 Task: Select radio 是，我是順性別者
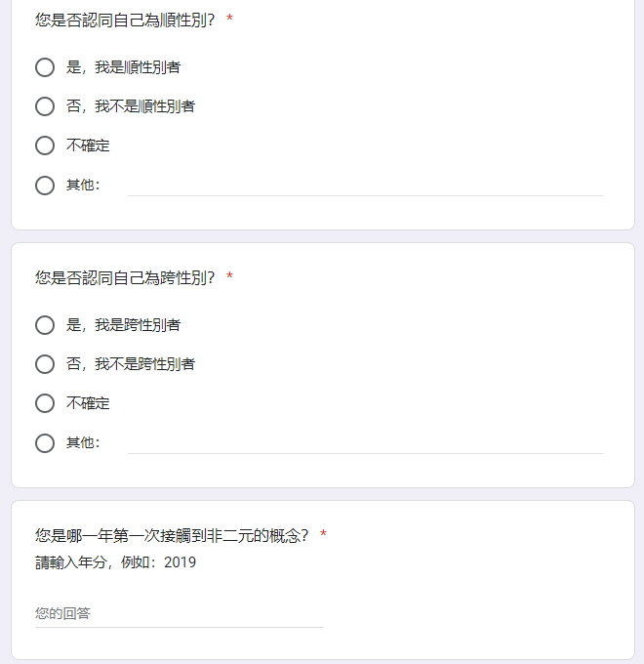click(45, 67)
